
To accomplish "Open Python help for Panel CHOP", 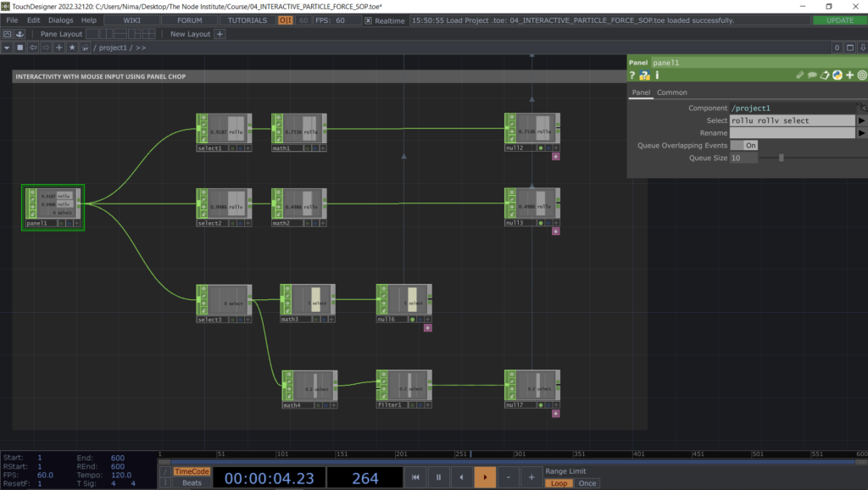I will pos(644,75).
